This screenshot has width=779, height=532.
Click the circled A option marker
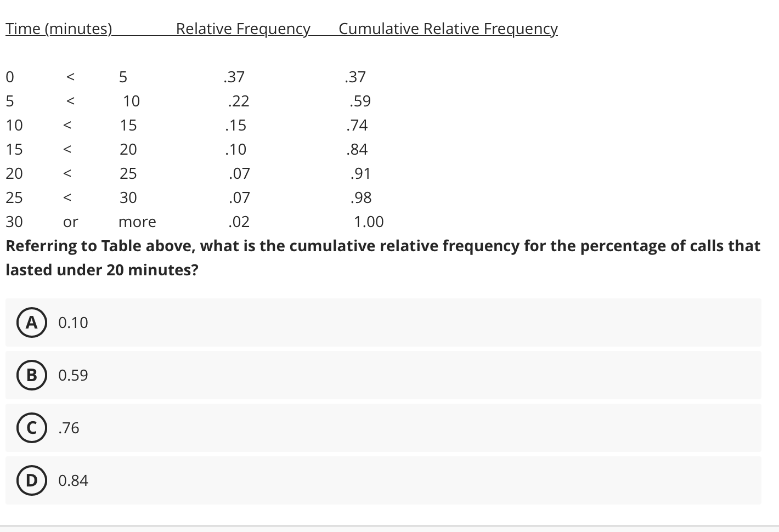[x=31, y=322]
